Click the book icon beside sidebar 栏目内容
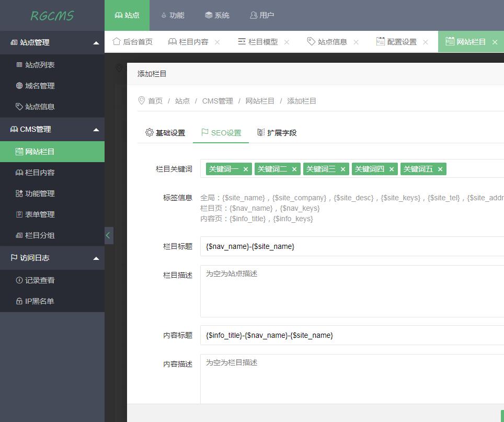The height and width of the screenshot is (422, 504). pos(19,173)
